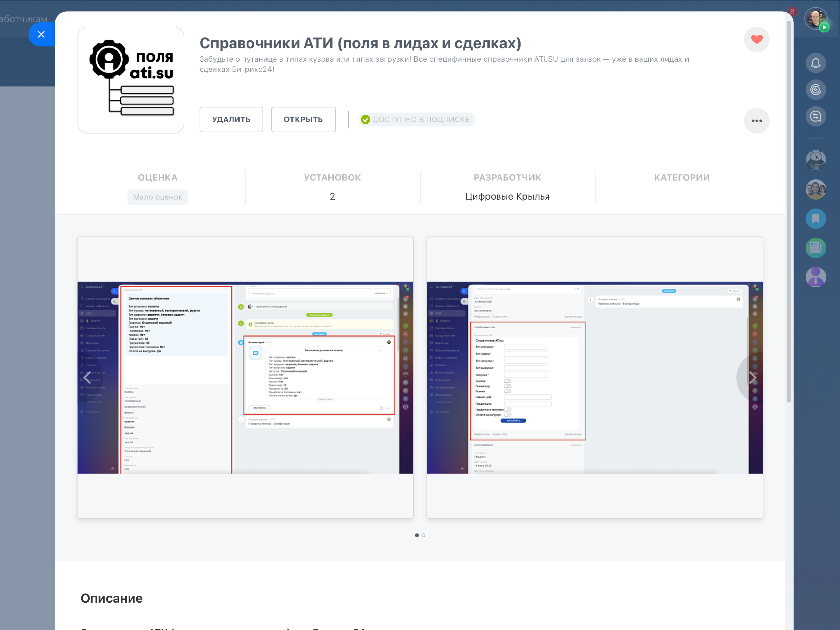Screen dimensions: 840x630
Task: Click the Открыть button
Action: pyautogui.click(x=303, y=119)
